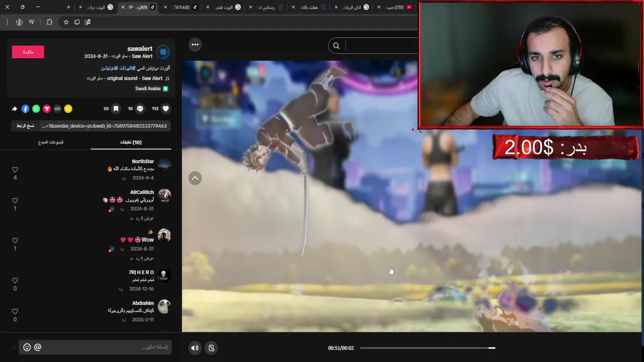Open comments via speech-bubble icon (10)
644x362 pixels.
[140, 109]
